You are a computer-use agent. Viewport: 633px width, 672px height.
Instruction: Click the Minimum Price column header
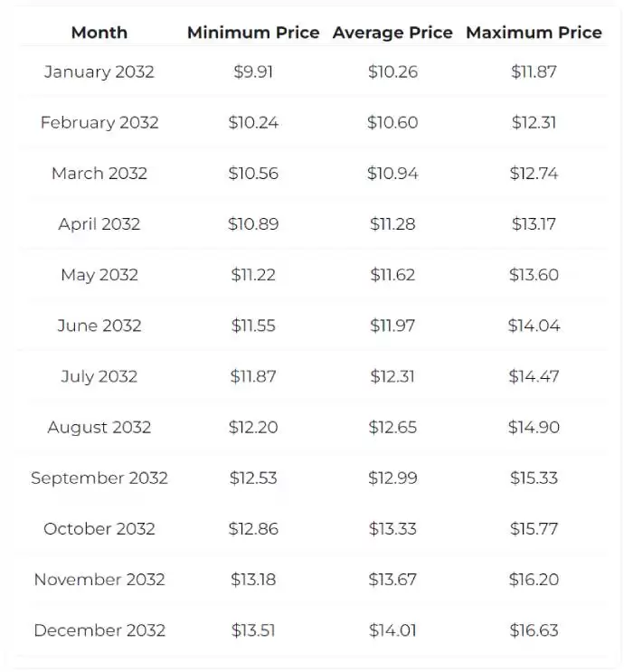[x=253, y=33]
